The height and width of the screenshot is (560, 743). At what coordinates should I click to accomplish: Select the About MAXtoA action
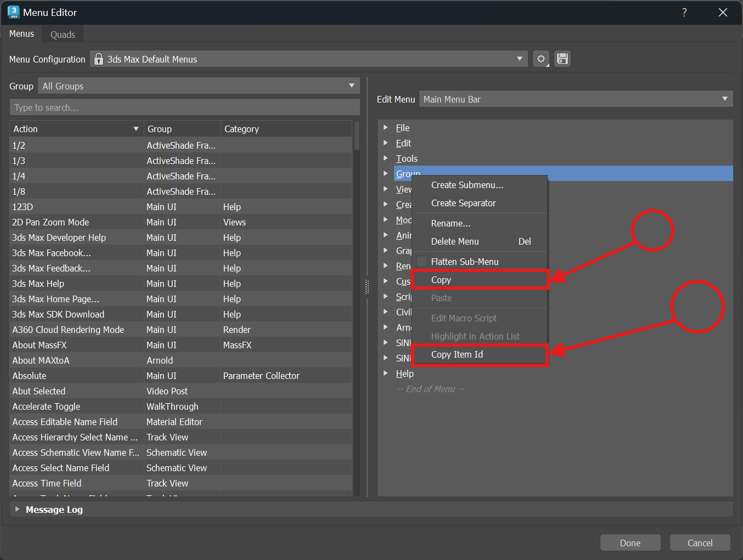point(181,360)
